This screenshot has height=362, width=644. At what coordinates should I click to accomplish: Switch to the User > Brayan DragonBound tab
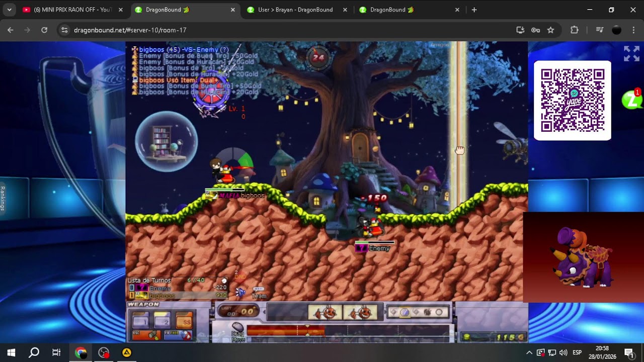pyautogui.click(x=297, y=10)
